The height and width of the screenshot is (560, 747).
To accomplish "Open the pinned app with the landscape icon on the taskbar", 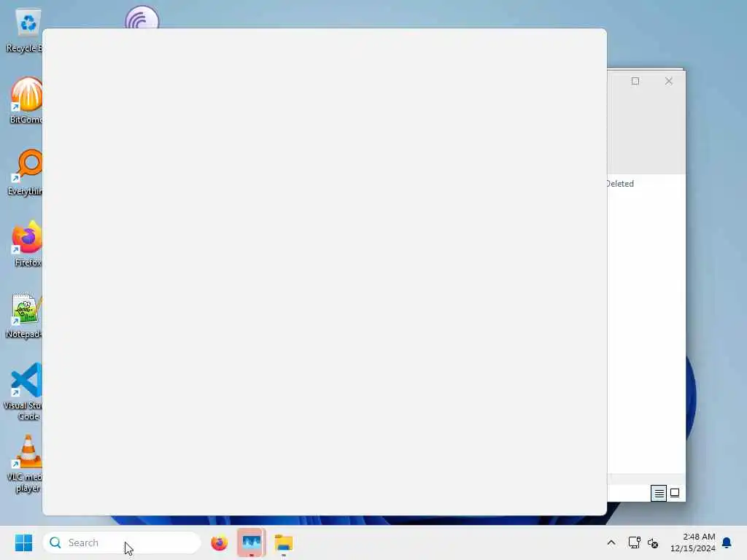I will click(252, 542).
